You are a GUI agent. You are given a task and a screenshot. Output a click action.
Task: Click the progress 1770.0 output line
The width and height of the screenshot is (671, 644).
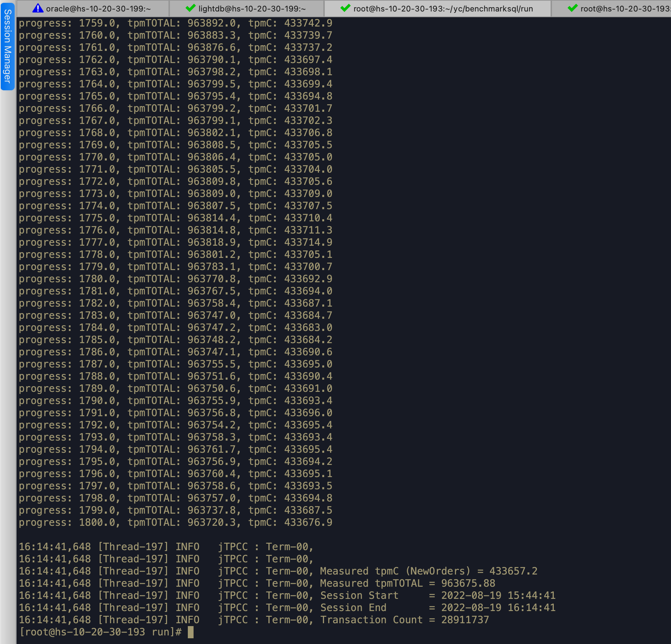pyautogui.click(x=176, y=157)
